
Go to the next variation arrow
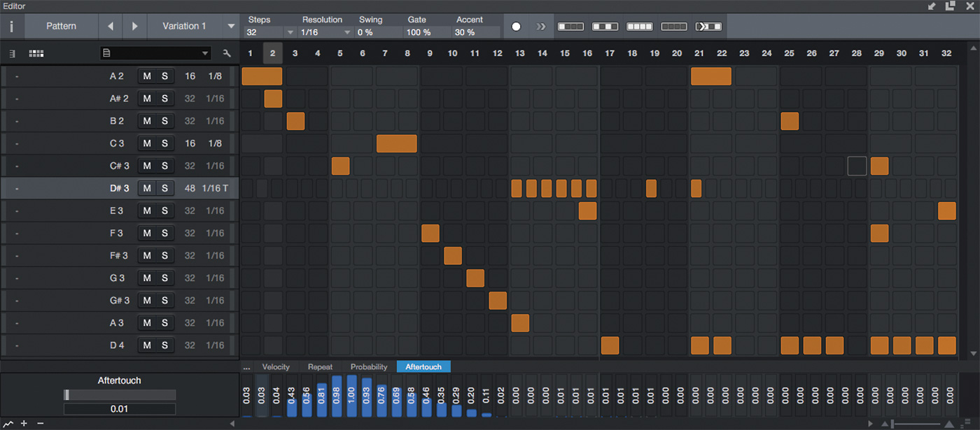point(135,27)
